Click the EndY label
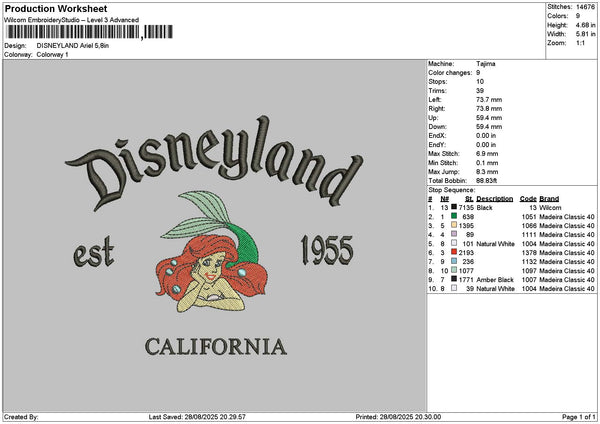Image resolution: width=600 pixels, height=424 pixels. 437,145
